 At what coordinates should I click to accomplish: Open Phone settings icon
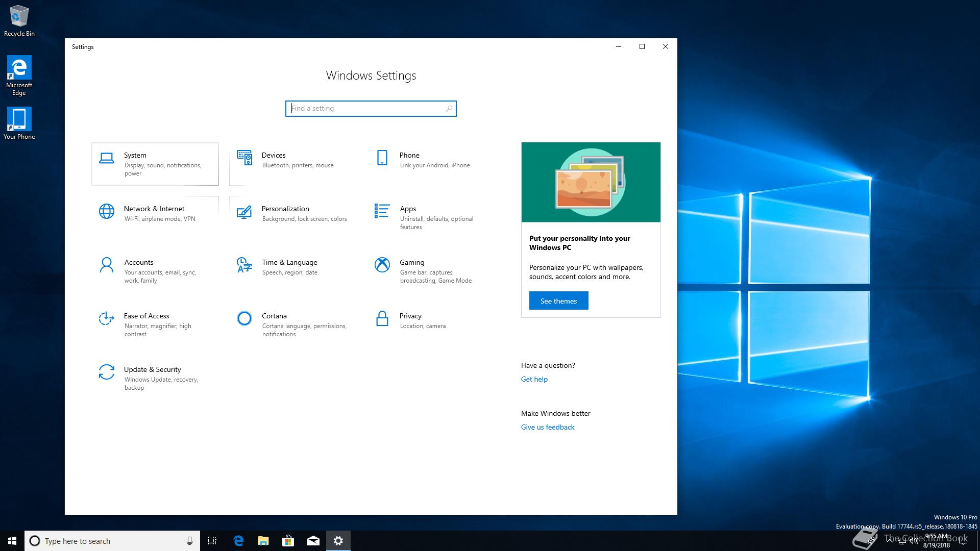(x=382, y=158)
